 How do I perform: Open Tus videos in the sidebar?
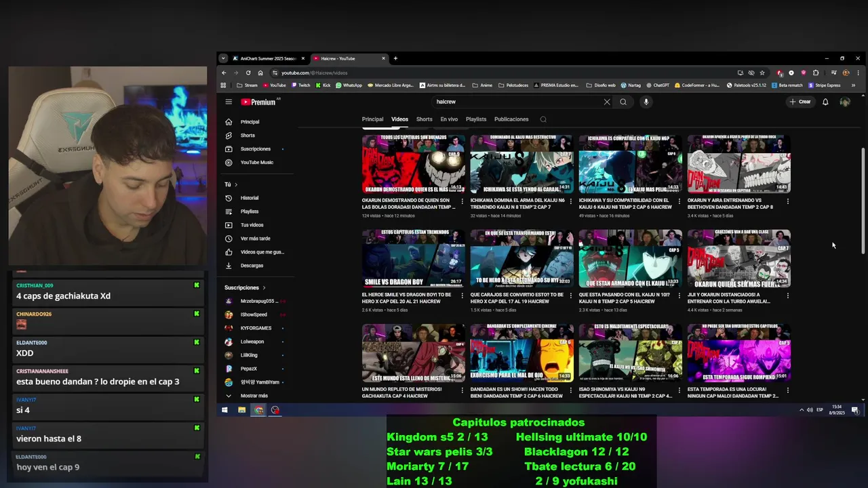[252, 225]
